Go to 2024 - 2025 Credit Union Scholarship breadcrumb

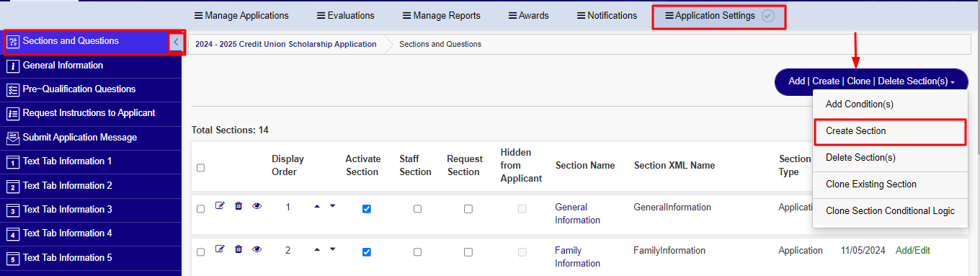coord(286,44)
